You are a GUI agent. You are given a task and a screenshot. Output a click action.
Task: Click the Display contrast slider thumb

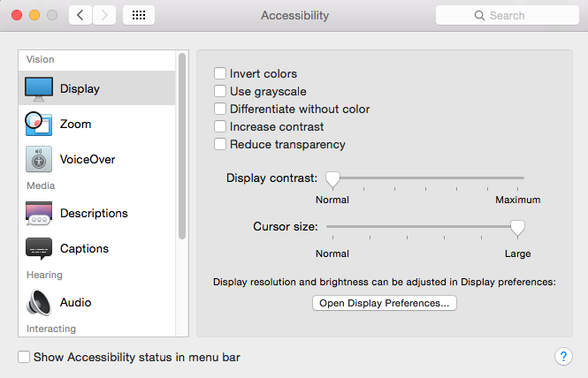tap(332, 179)
